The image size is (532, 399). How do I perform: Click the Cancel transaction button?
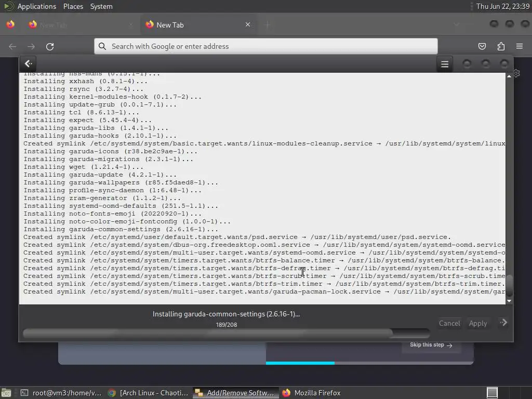tap(449, 323)
